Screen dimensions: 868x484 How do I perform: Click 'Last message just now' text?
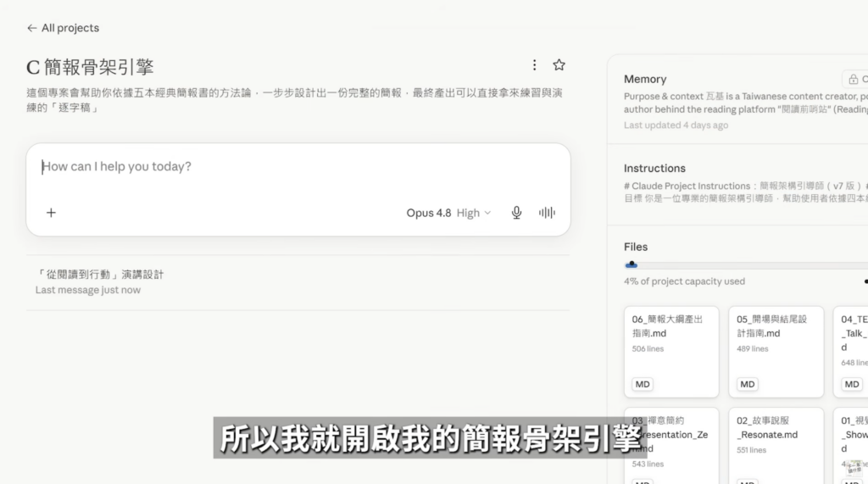[88, 290]
